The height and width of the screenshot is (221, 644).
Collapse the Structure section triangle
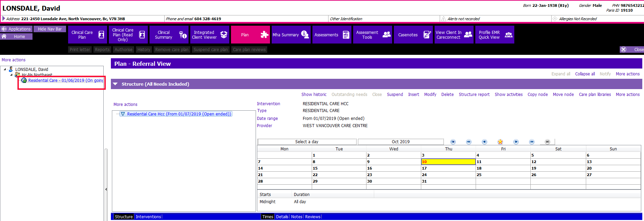115,84
